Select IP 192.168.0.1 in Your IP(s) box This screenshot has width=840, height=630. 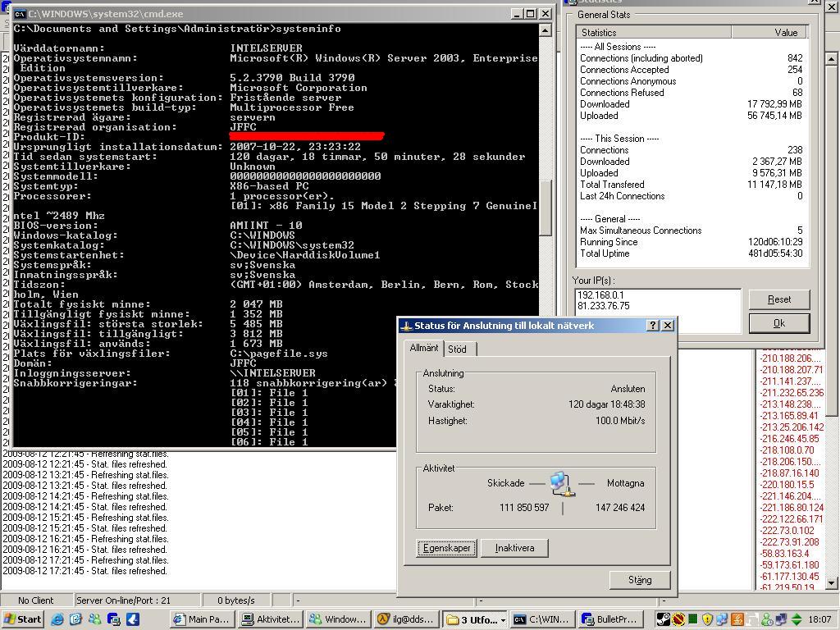tap(600, 294)
